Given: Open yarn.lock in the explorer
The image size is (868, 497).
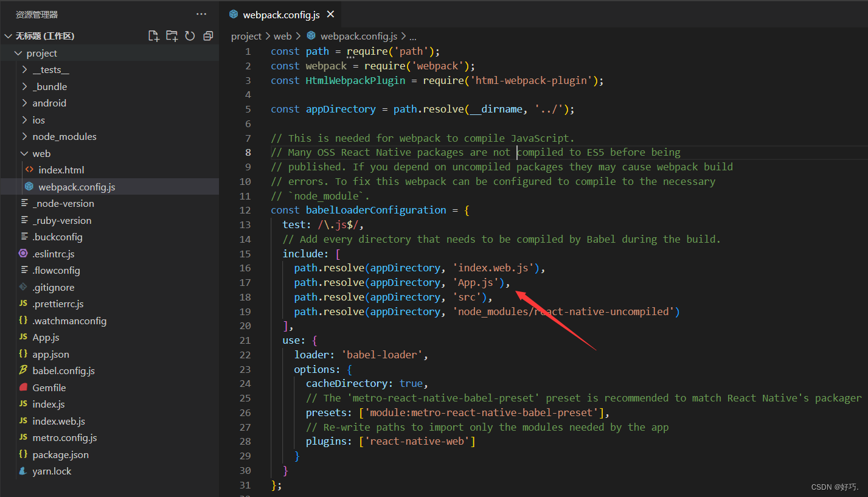Looking at the screenshot, I should click(x=109, y=471).
